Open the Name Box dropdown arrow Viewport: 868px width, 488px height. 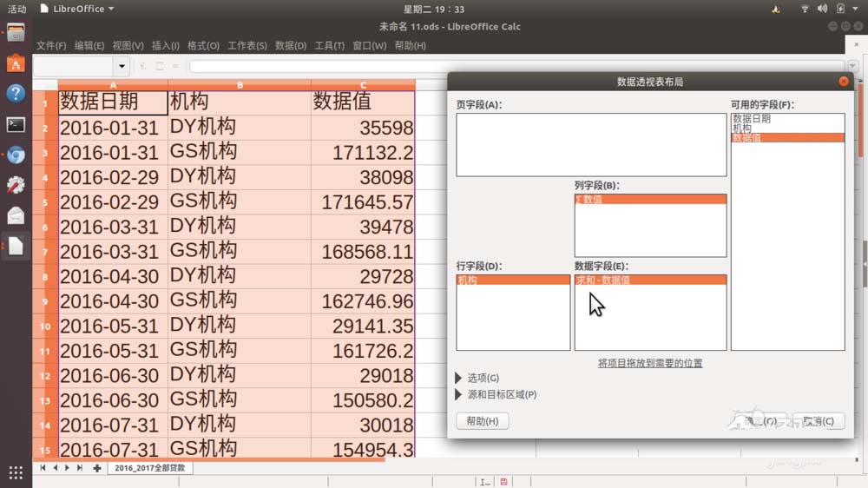[x=122, y=66]
